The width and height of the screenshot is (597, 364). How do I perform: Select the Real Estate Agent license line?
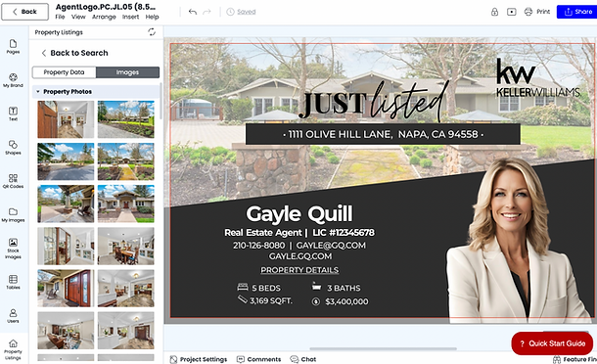coord(299,233)
